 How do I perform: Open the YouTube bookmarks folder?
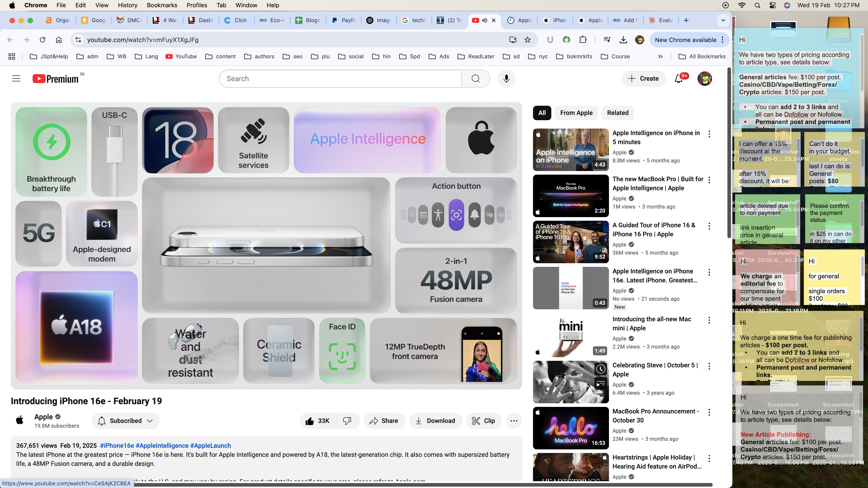coord(181,56)
